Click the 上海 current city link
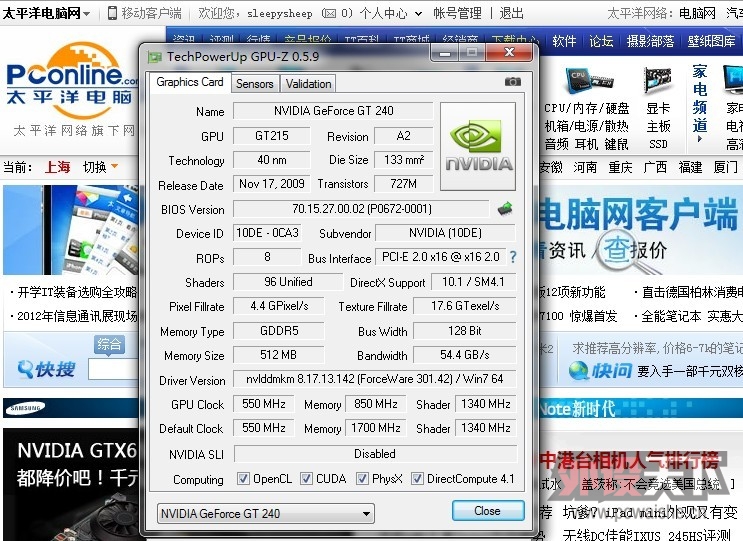 (58, 167)
